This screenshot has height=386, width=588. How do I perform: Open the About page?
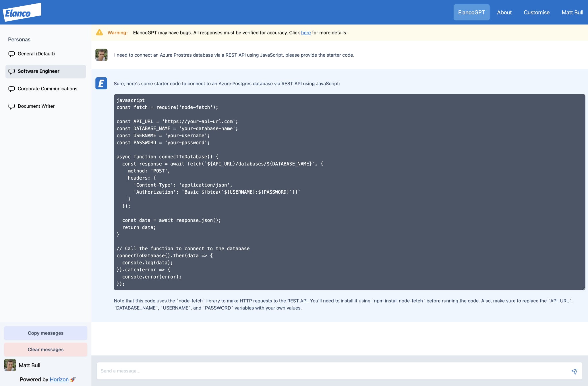point(504,12)
